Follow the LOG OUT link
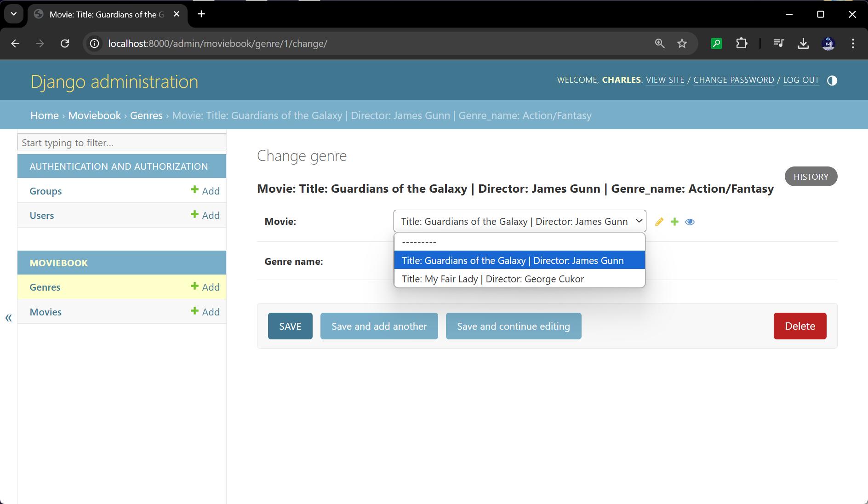The height and width of the screenshot is (504, 868). (x=801, y=80)
